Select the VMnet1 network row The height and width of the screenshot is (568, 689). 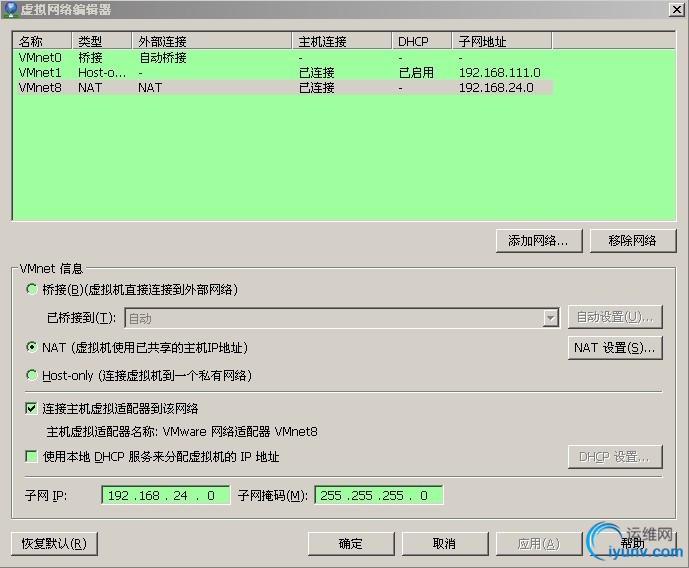(283, 72)
